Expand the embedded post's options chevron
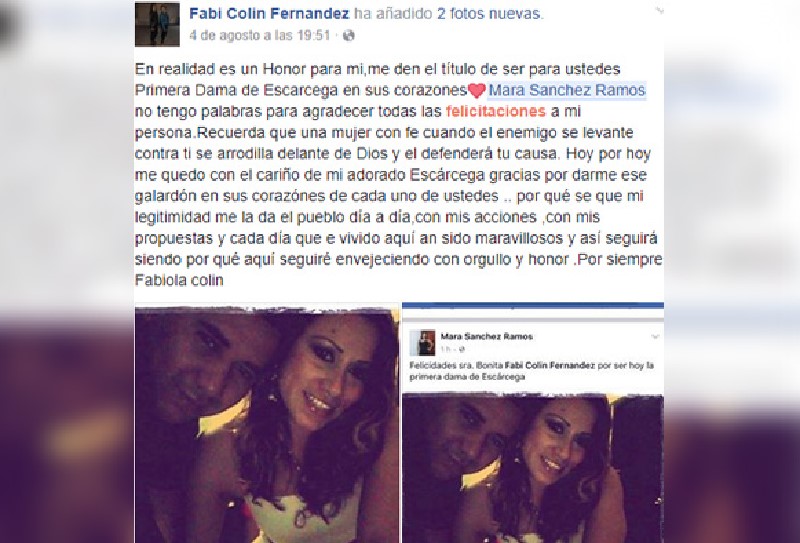800x543 pixels. tap(655, 337)
